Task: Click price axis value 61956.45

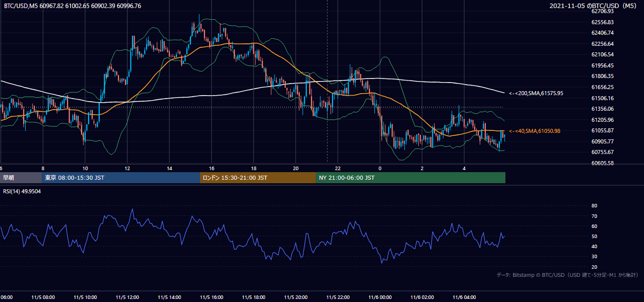Action: (602, 65)
